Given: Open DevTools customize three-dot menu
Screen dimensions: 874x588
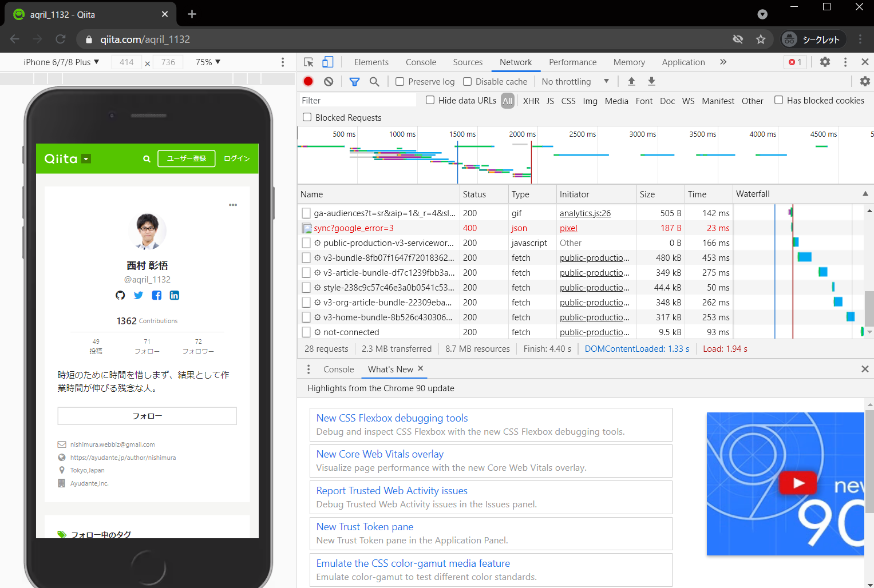Looking at the screenshot, I should pos(845,62).
